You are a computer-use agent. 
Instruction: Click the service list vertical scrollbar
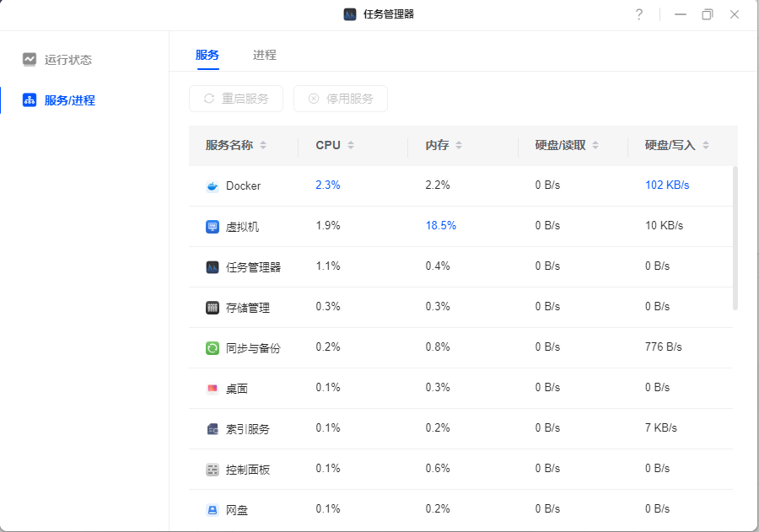coord(735,238)
